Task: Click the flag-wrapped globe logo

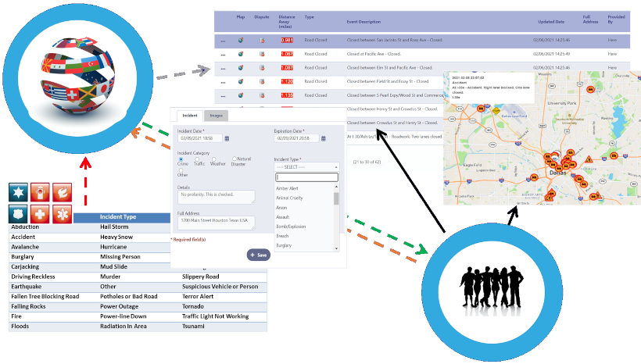Action: click(x=77, y=76)
